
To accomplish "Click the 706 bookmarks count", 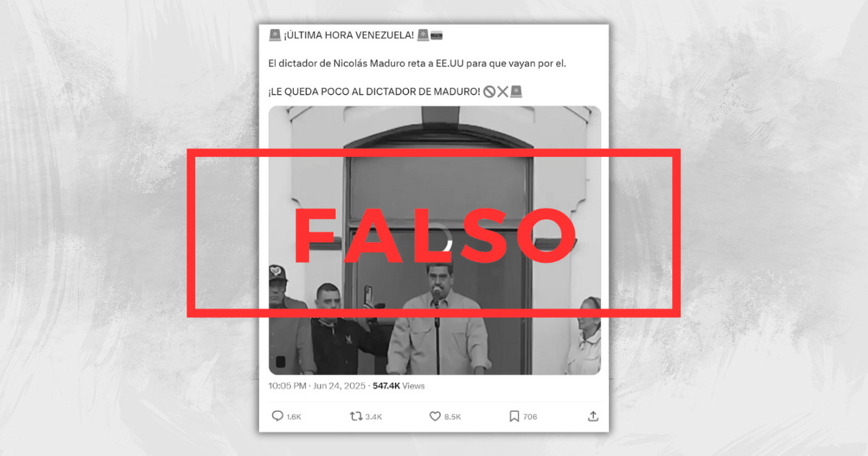I will (529, 417).
